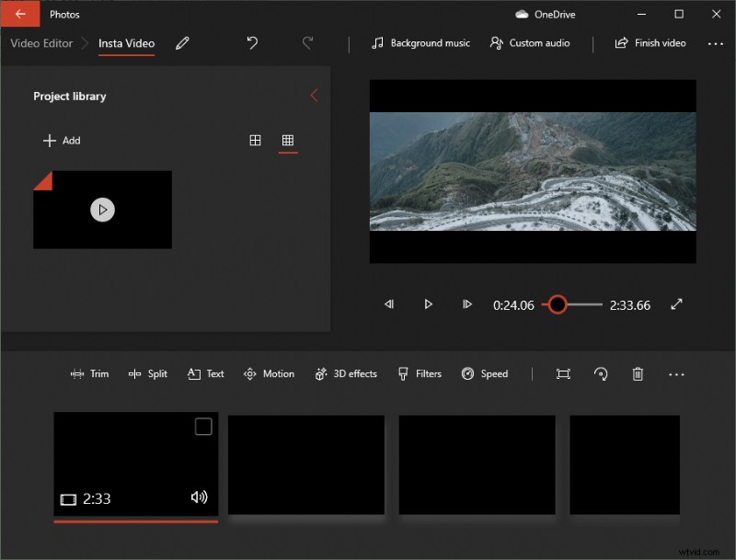Open the Filters tool
Viewport: 736px width, 560px height.
tap(420, 373)
